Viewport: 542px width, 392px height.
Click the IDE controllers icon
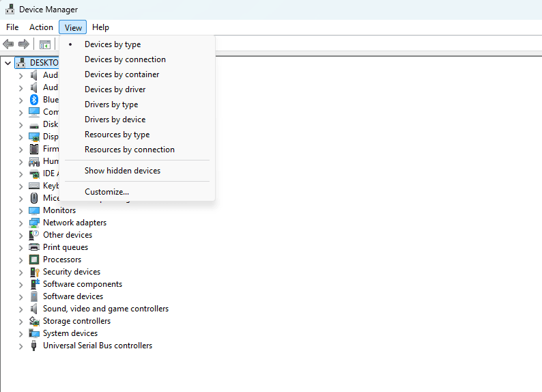tap(34, 174)
